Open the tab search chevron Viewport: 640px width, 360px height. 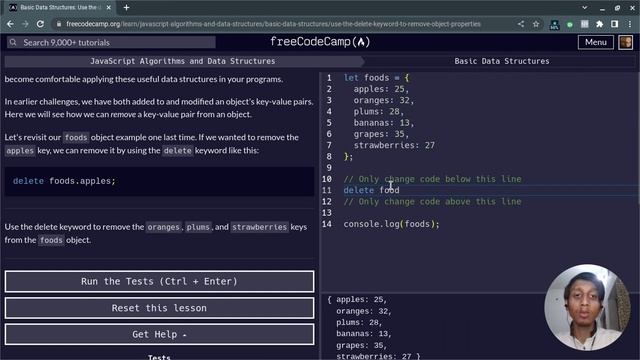pyautogui.click(x=584, y=7)
